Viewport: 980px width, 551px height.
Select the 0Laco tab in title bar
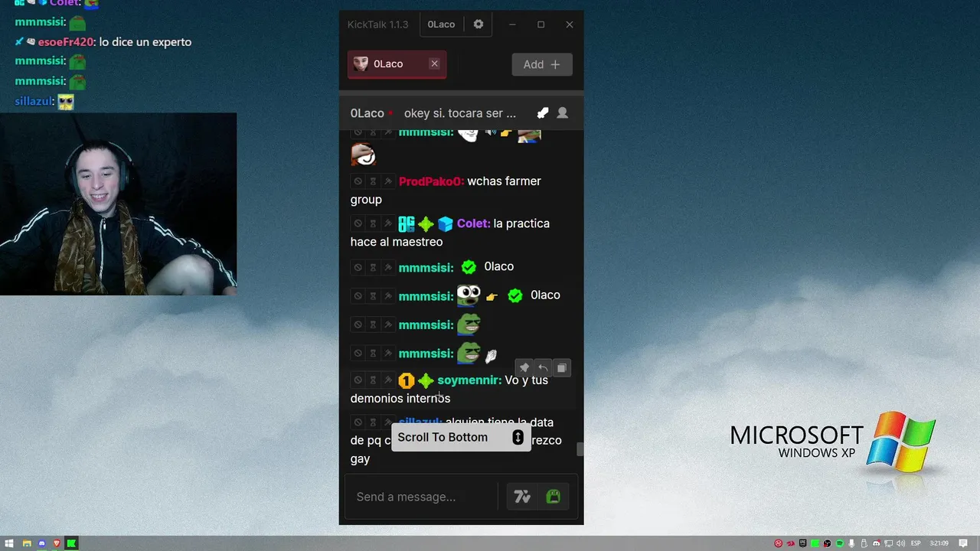(x=441, y=24)
